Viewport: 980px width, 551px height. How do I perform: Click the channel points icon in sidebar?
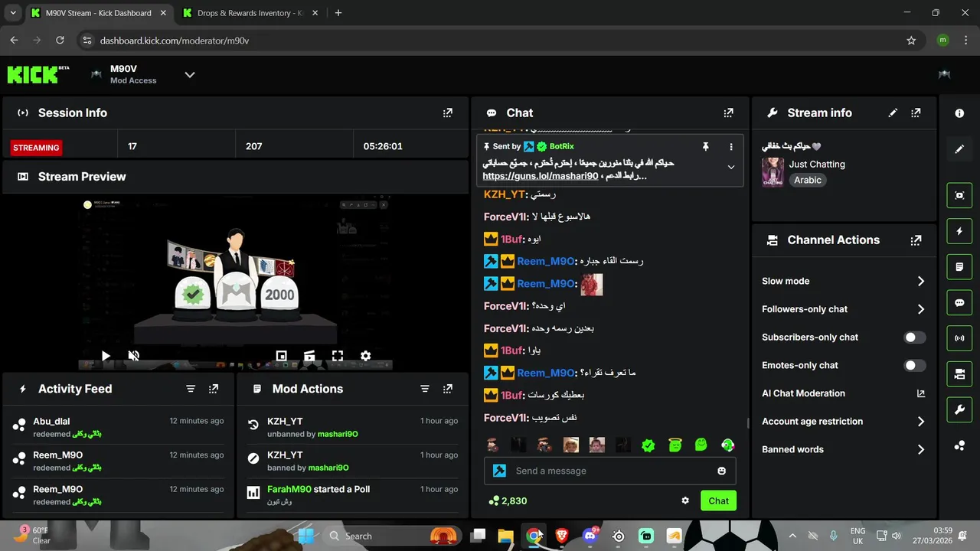(959, 445)
